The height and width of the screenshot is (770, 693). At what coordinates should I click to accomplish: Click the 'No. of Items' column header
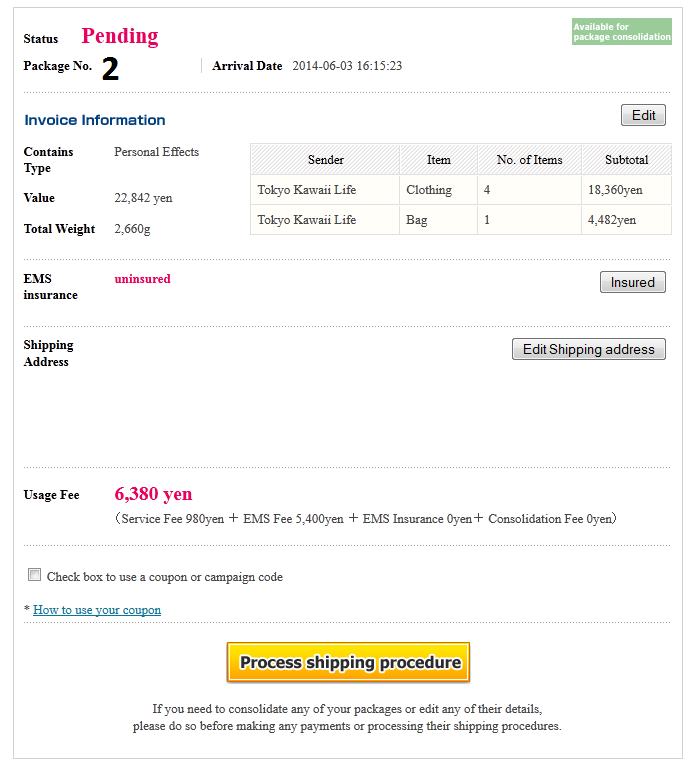[529, 160]
